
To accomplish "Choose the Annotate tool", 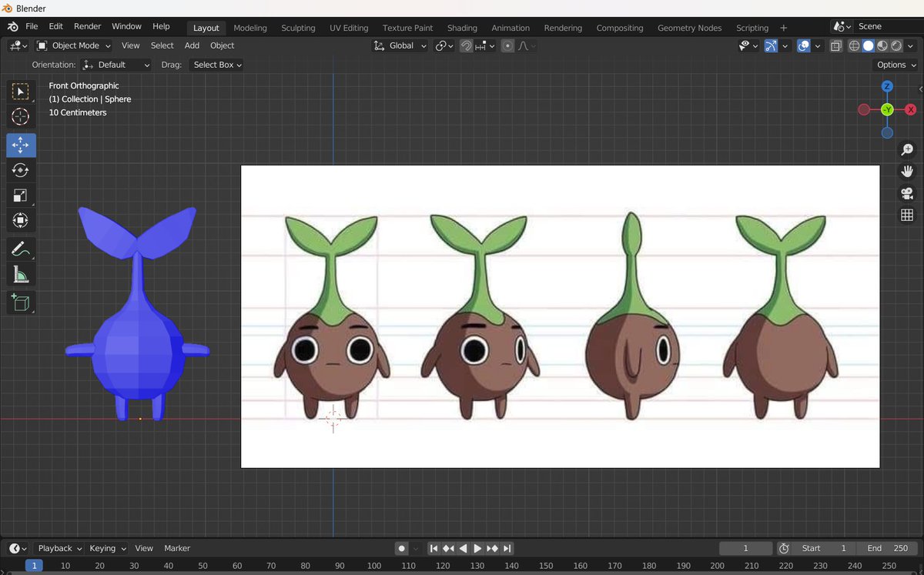I will 21,248.
